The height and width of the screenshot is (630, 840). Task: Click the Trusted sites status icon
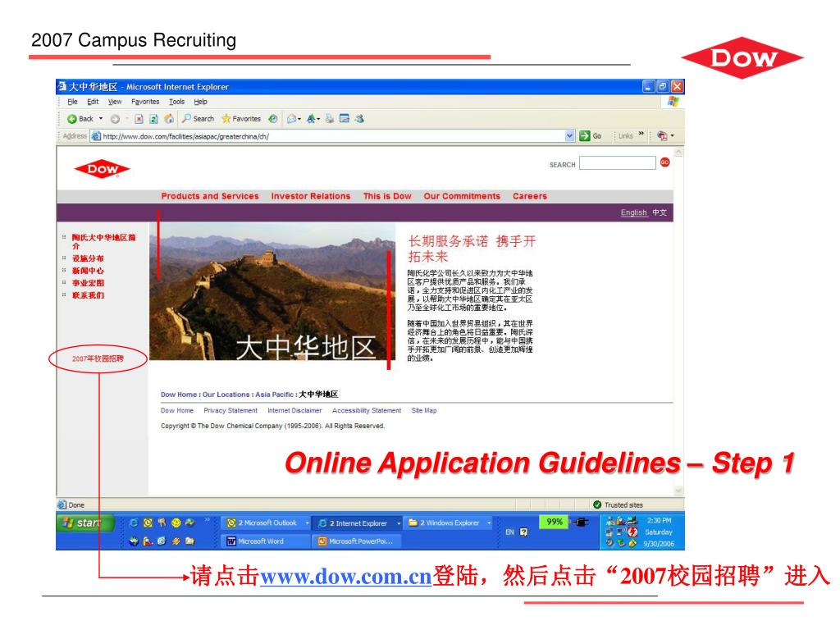tap(597, 504)
